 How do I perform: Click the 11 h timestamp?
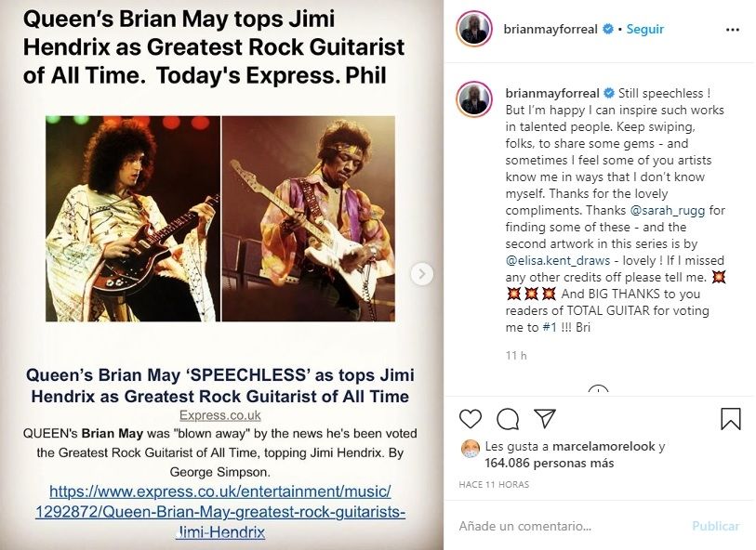516,355
